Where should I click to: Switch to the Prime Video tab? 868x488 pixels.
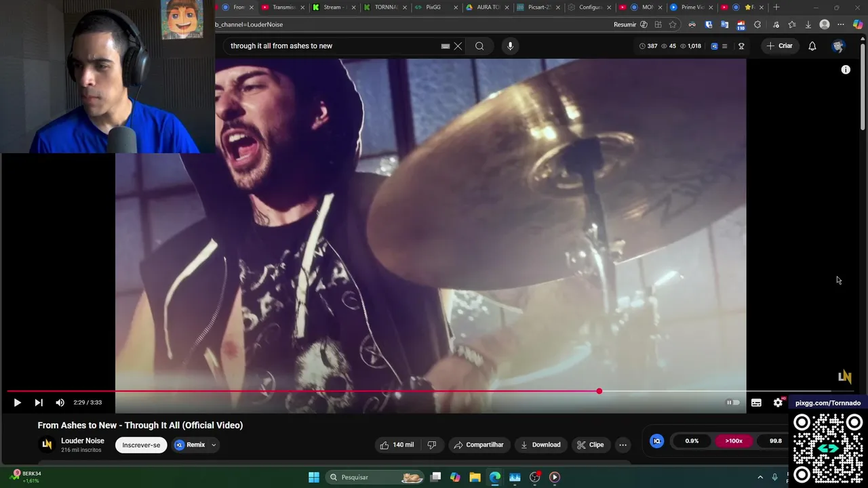point(692,7)
